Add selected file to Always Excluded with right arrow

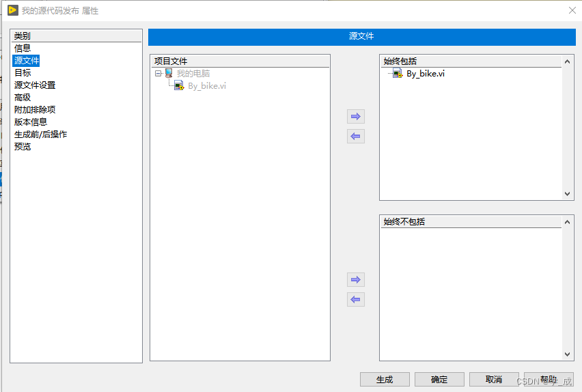click(x=356, y=279)
